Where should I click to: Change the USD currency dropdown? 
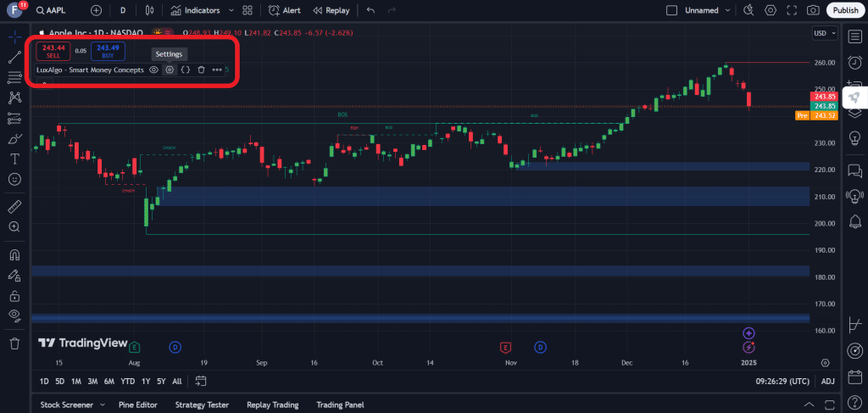pos(825,33)
